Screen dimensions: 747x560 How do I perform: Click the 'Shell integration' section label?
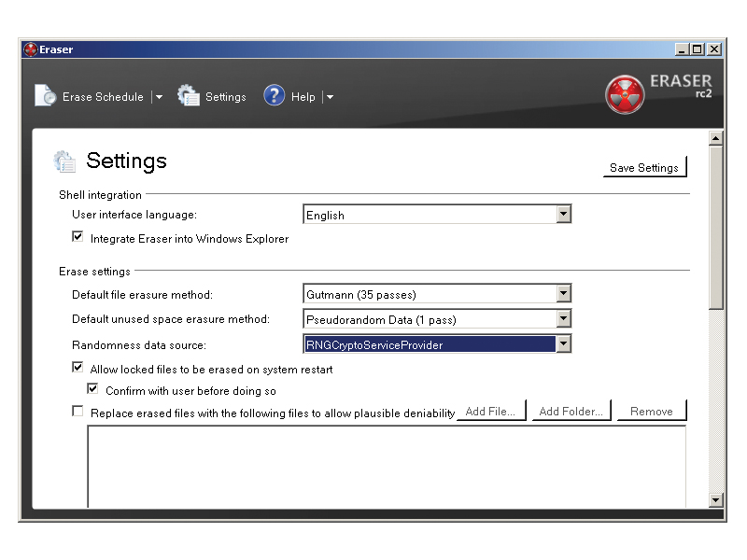point(100,195)
